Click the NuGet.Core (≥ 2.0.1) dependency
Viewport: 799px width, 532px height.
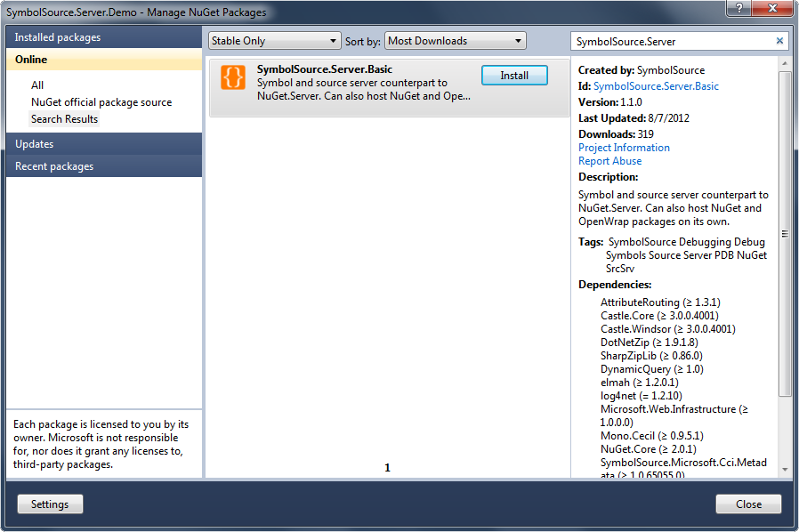coord(648,449)
